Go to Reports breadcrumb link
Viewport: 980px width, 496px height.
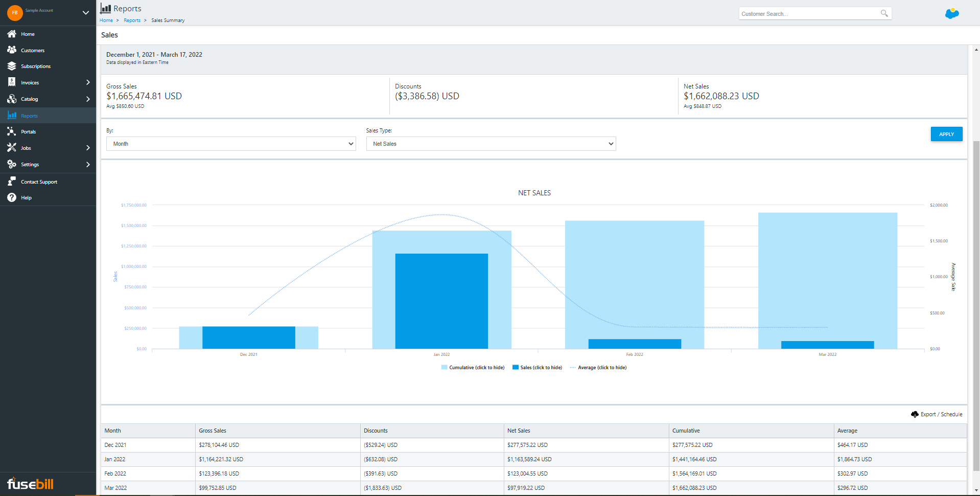click(132, 20)
